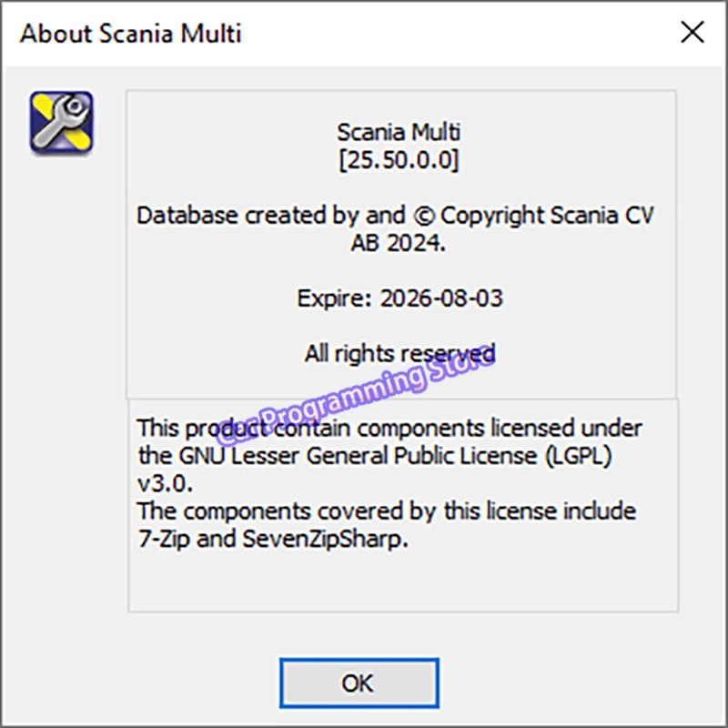Click the This product contain components line
The width and height of the screenshot is (728, 728).
click(389, 428)
